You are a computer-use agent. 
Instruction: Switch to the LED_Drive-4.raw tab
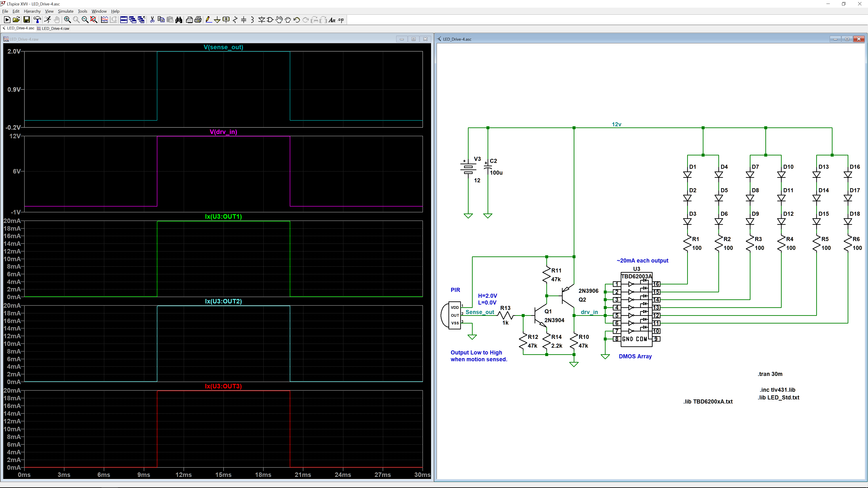point(53,28)
